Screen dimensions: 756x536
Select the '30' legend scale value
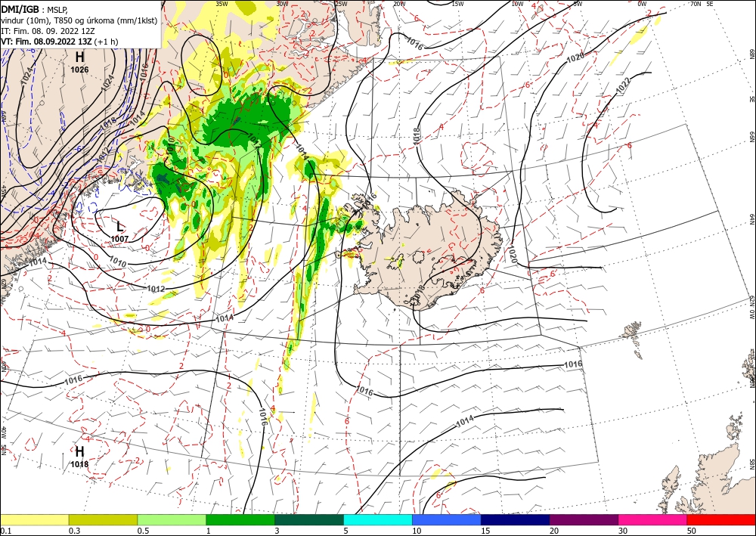coord(622,531)
